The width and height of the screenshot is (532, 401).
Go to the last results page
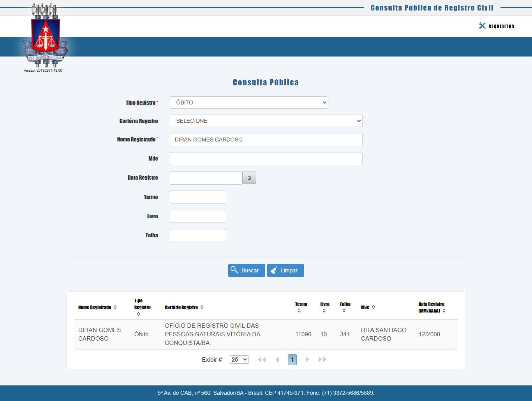(322, 359)
